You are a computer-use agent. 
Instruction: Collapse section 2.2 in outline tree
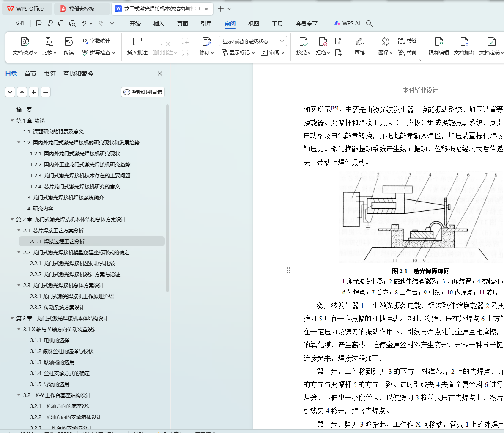pos(19,252)
